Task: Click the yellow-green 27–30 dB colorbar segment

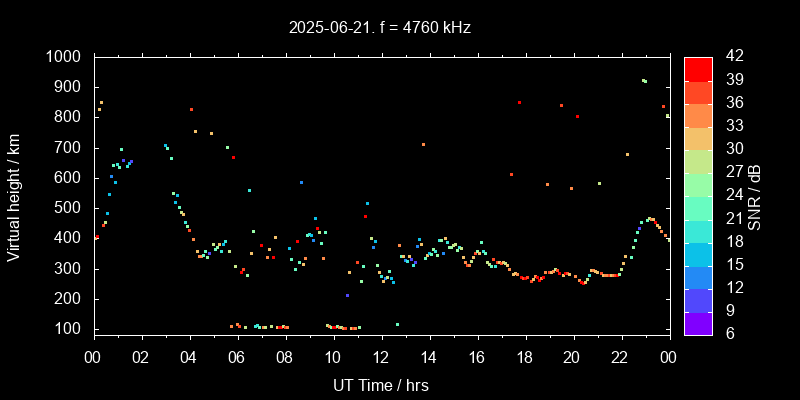Action: tap(698, 161)
